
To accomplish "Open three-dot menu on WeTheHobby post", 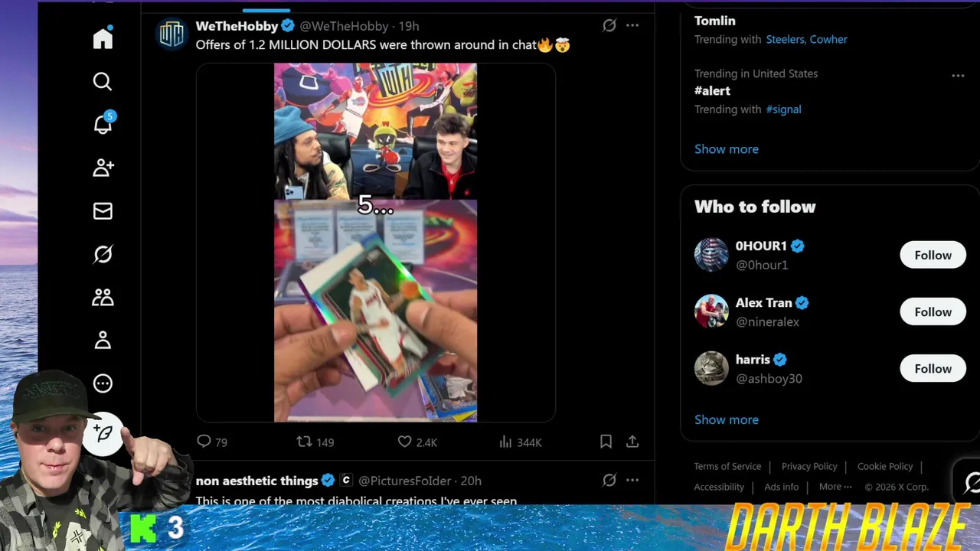I will pos(632,25).
